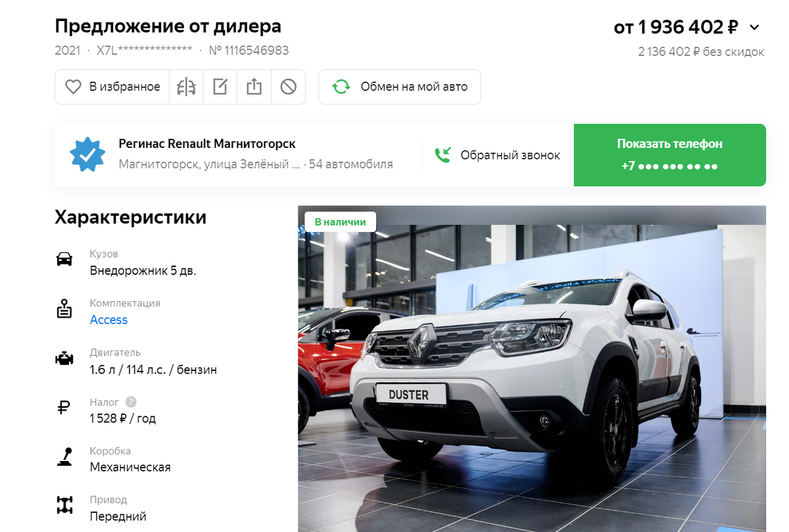Click the engine icon beside Двигатель

(64, 359)
